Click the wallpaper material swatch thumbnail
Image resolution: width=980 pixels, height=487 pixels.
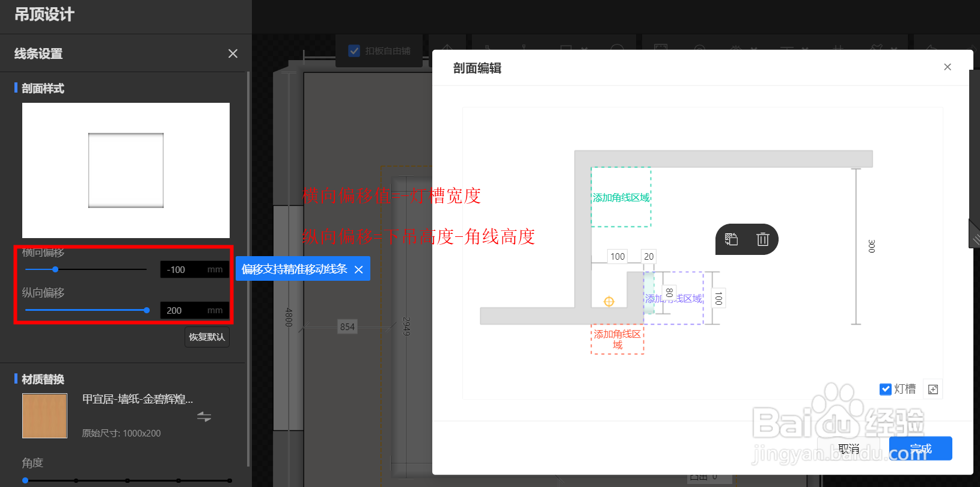pos(44,416)
